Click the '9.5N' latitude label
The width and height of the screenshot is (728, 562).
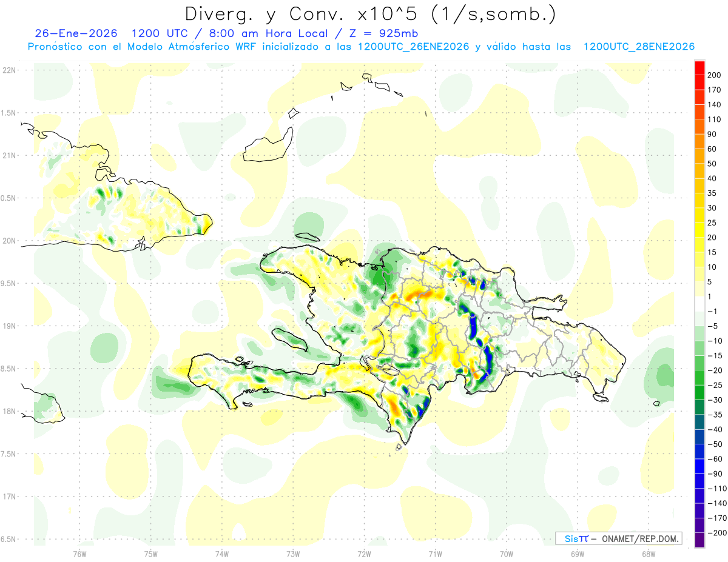[9, 283]
